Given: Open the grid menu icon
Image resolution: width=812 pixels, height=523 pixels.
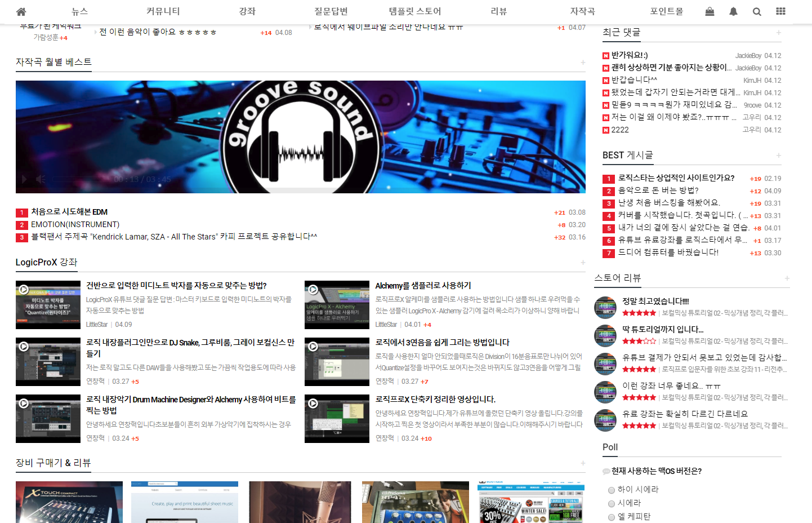Looking at the screenshot, I should (x=780, y=11).
